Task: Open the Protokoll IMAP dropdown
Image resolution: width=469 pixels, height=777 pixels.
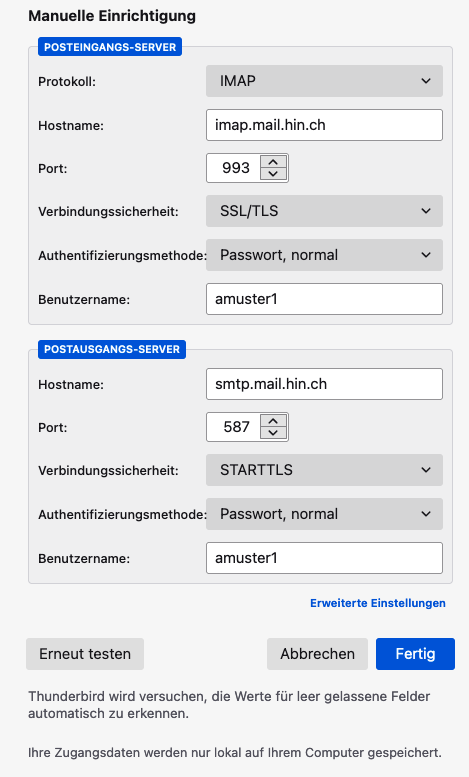Action: tap(324, 81)
